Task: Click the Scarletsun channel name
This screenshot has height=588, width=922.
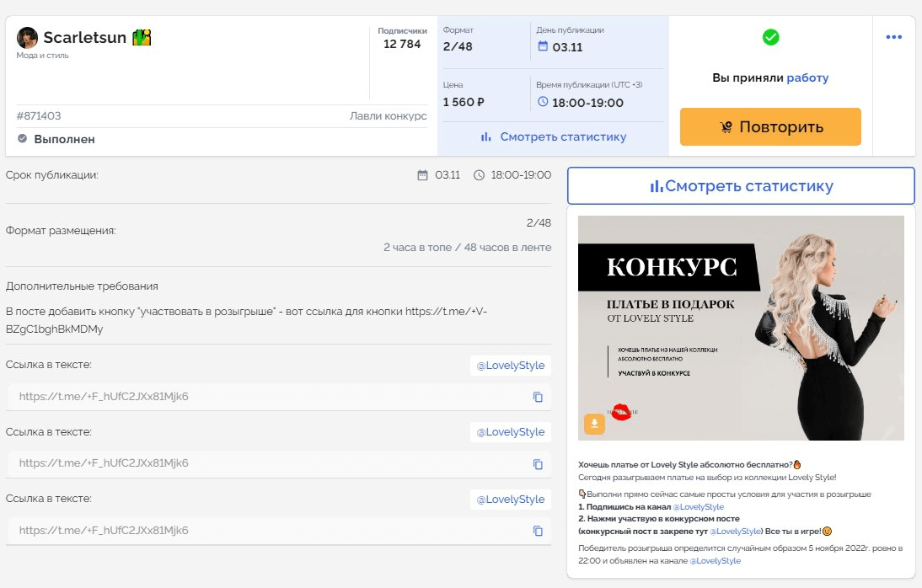Action: tap(84, 38)
